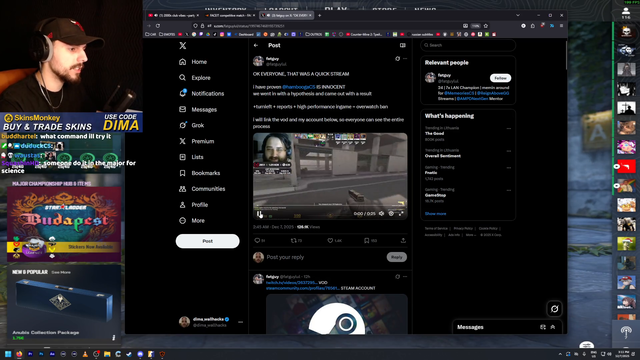Image resolution: width=640 pixels, height=360 pixels.
Task: Open video settings gear
Action: (x=391, y=213)
